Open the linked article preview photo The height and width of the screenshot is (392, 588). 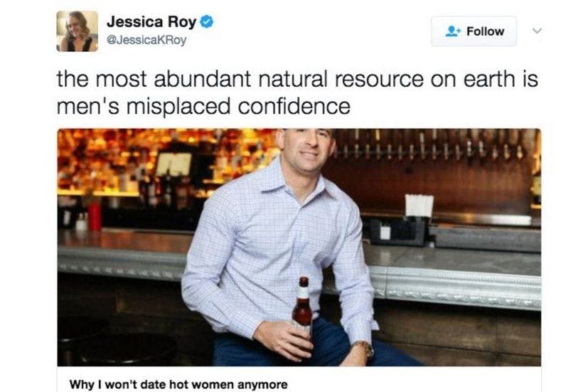(x=299, y=247)
